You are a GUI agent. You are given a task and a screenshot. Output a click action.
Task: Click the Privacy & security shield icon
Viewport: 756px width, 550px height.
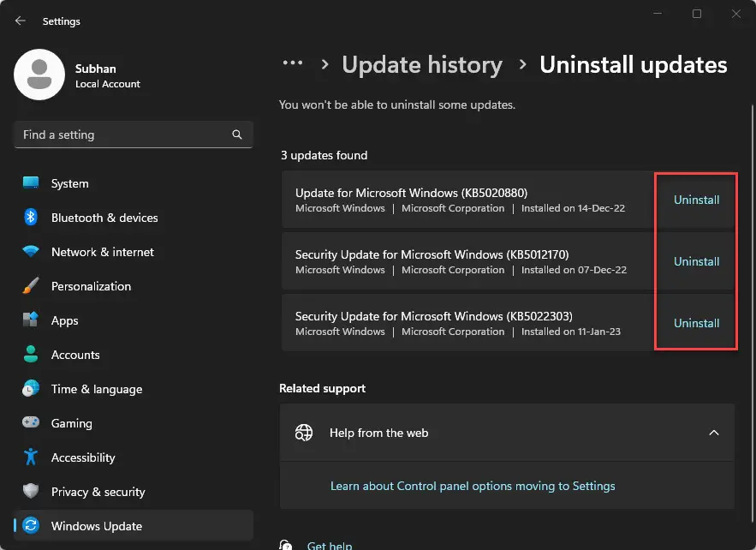coord(31,491)
